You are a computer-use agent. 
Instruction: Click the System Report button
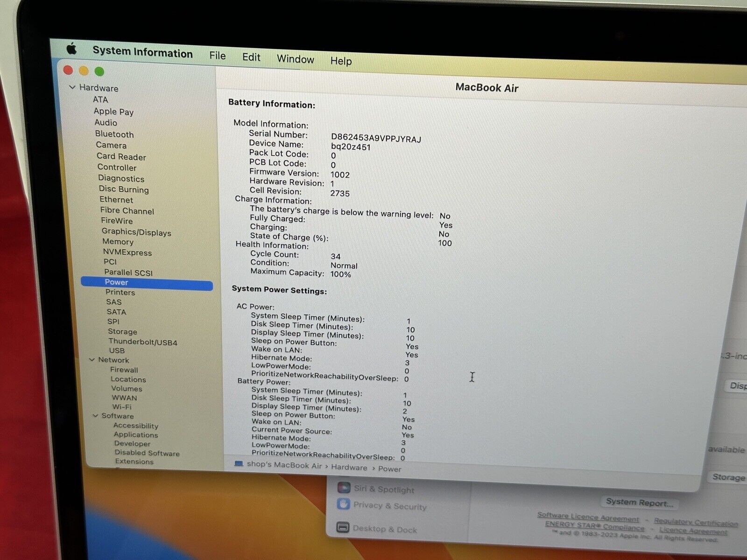click(x=639, y=503)
